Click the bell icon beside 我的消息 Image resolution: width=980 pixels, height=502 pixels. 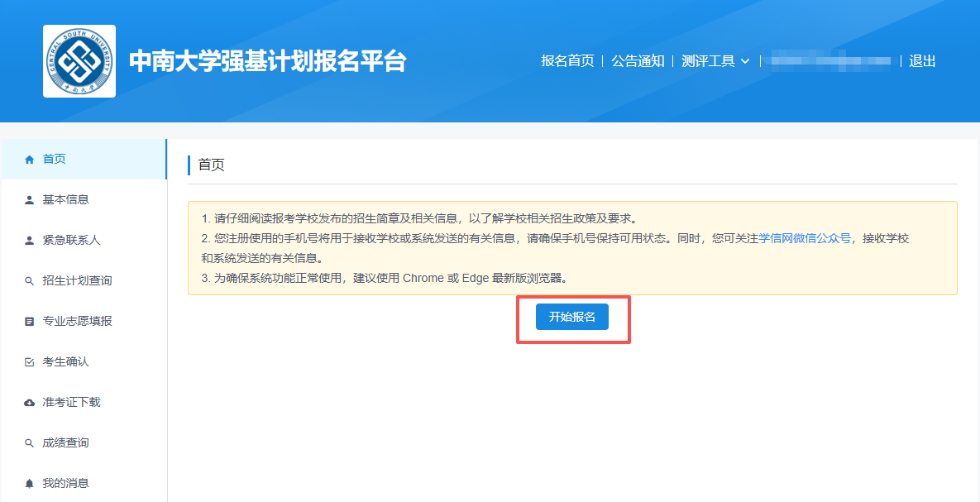point(30,483)
